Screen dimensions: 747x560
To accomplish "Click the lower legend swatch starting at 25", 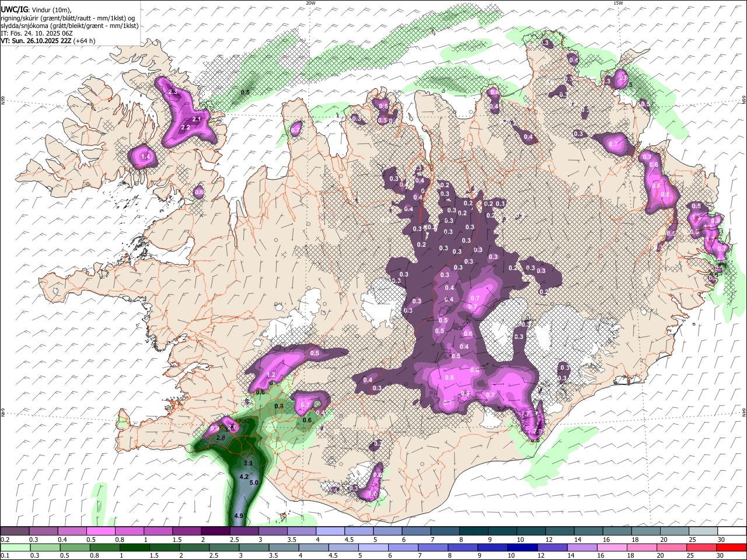I will pyautogui.click(x=701, y=547).
